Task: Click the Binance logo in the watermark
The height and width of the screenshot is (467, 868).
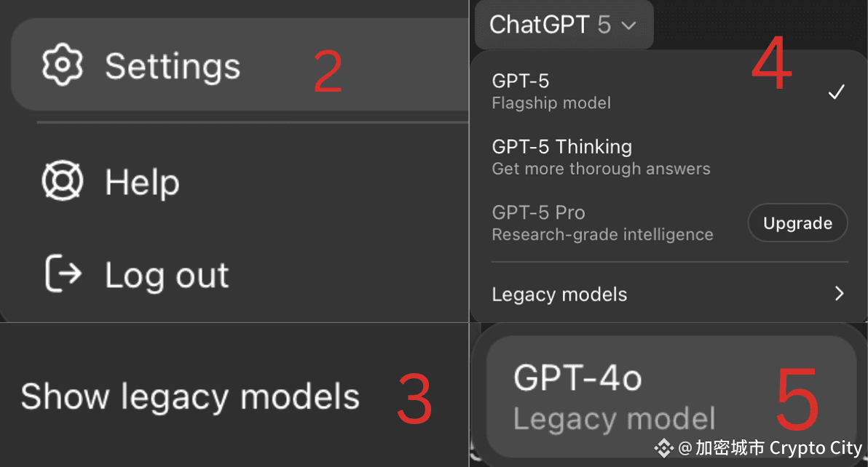Action: pos(663,447)
